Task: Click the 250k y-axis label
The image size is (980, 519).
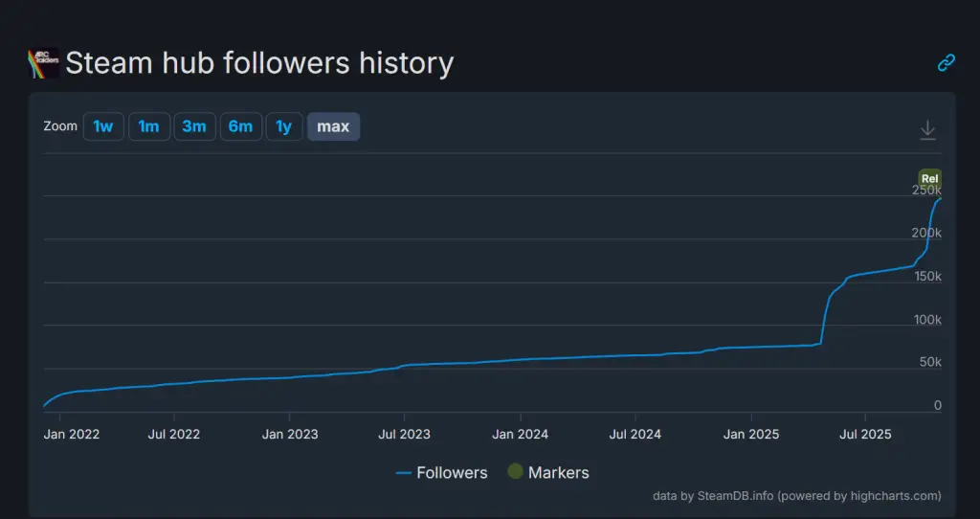Action: click(x=925, y=190)
